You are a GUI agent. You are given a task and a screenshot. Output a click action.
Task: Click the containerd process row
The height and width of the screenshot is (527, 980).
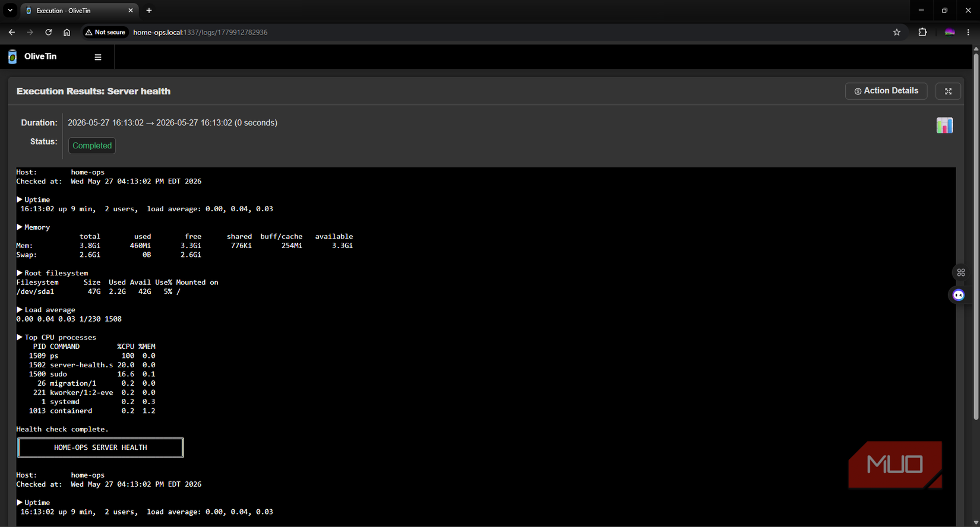point(92,411)
